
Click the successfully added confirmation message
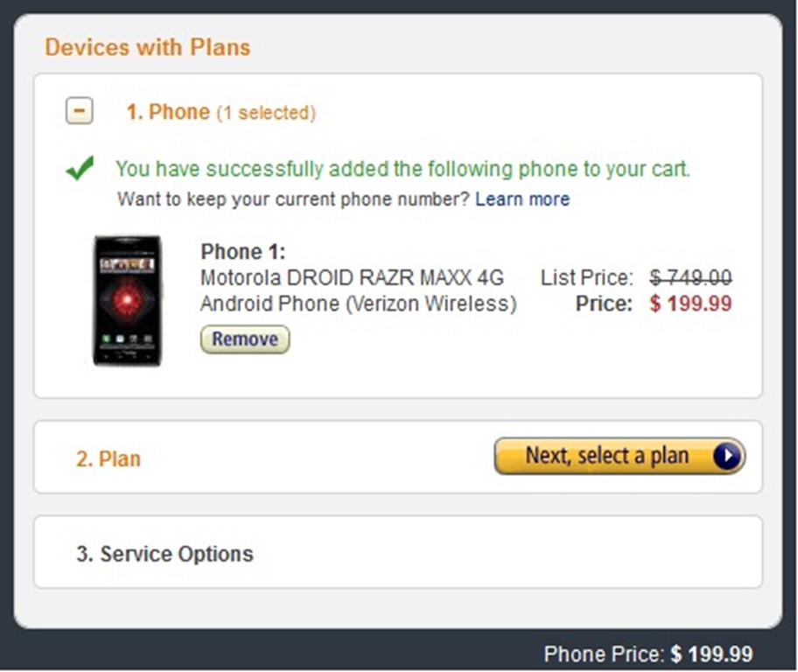(x=402, y=169)
